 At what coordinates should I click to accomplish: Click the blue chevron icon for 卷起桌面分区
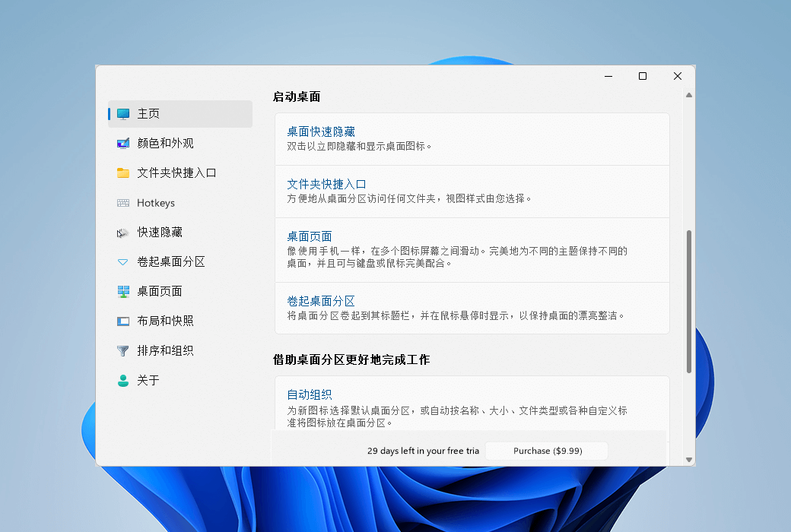point(123,262)
